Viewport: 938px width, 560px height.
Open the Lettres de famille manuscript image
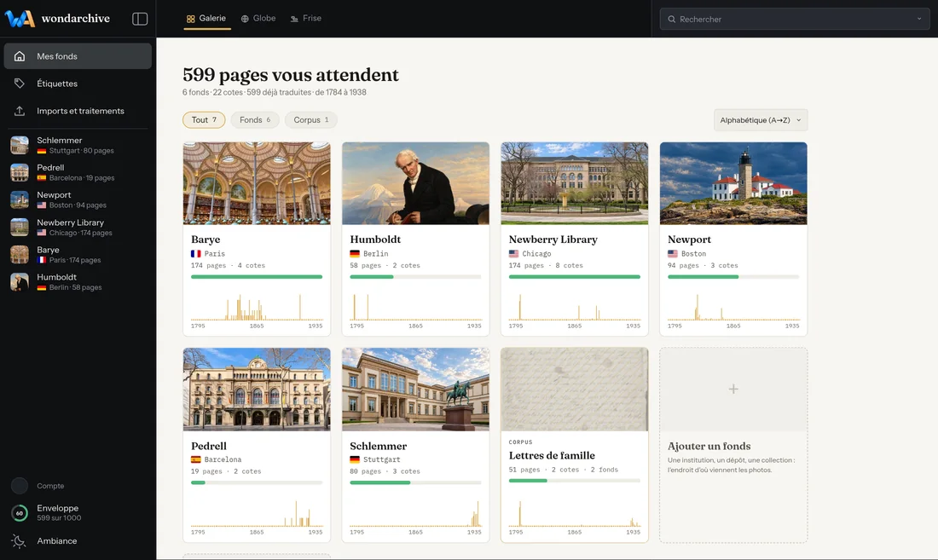(x=574, y=390)
